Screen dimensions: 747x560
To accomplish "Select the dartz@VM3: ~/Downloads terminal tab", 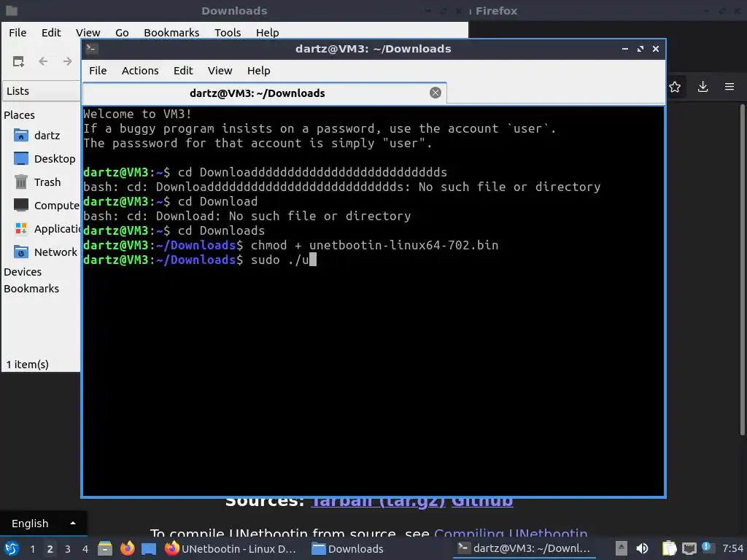I will (264, 93).
